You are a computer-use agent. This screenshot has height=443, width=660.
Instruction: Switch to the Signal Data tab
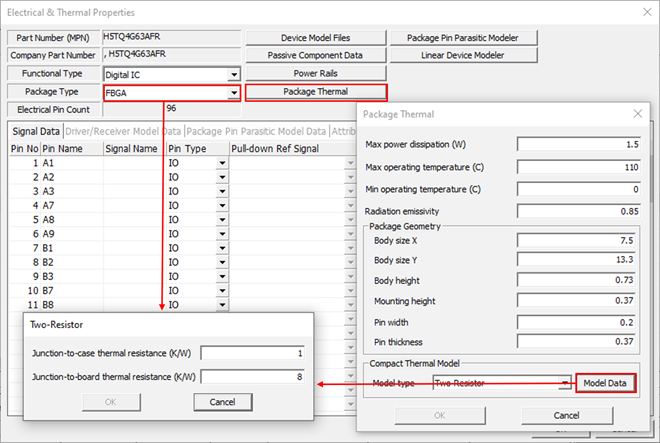(35, 131)
